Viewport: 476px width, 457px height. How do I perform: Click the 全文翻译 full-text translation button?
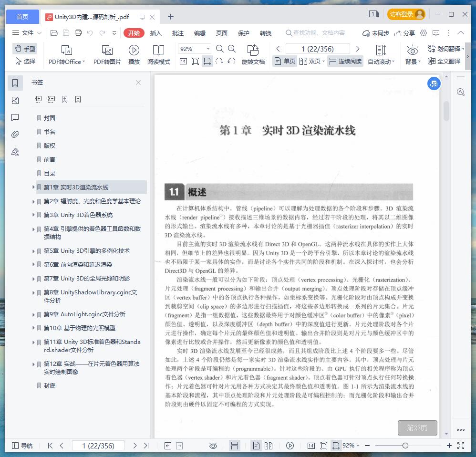(444, 62)
